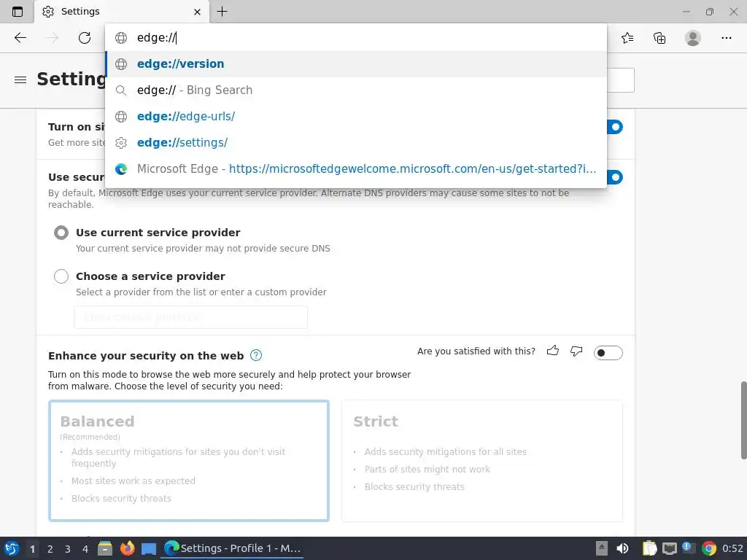Select the edge://settings/ suggestion
The image size is (747, 560).
click(x=355, y=142)
